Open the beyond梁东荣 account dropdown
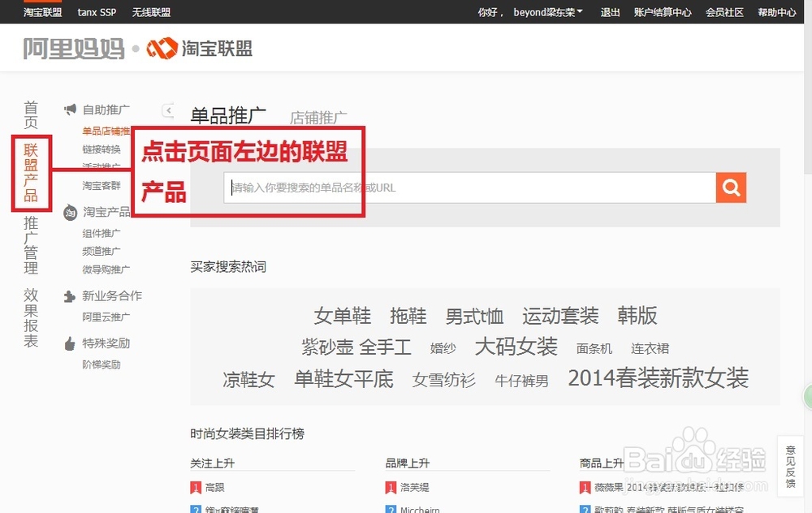This screenshot has width=812, height=513. coord(548,12)
